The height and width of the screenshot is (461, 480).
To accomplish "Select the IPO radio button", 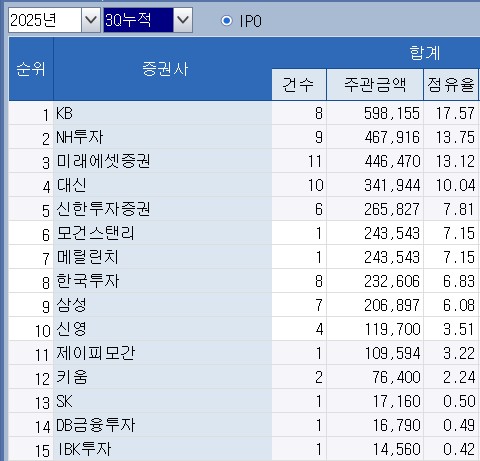I will pyautogui.click(x=226, y=21).
